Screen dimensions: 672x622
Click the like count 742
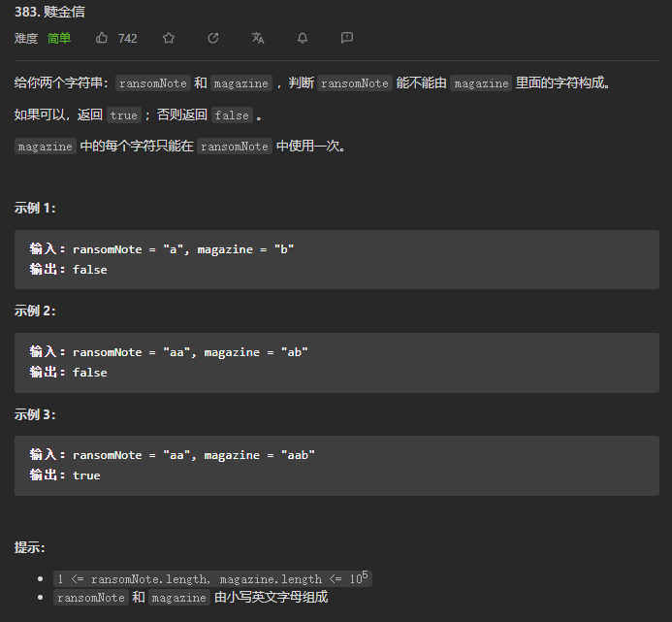pos(128,39)
